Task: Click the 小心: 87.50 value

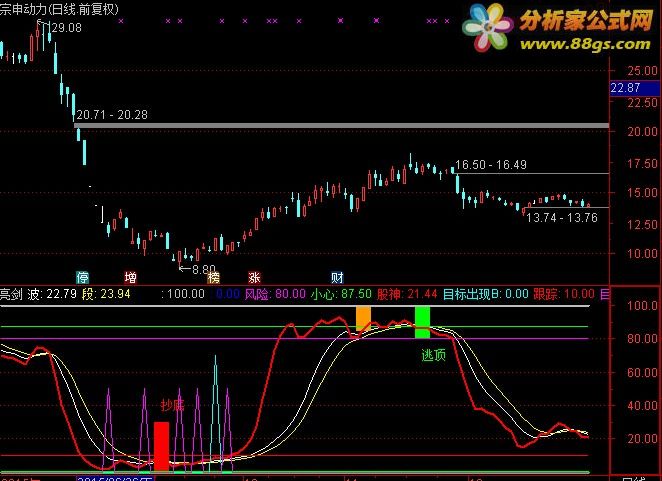Action: (x=341, y=294)
